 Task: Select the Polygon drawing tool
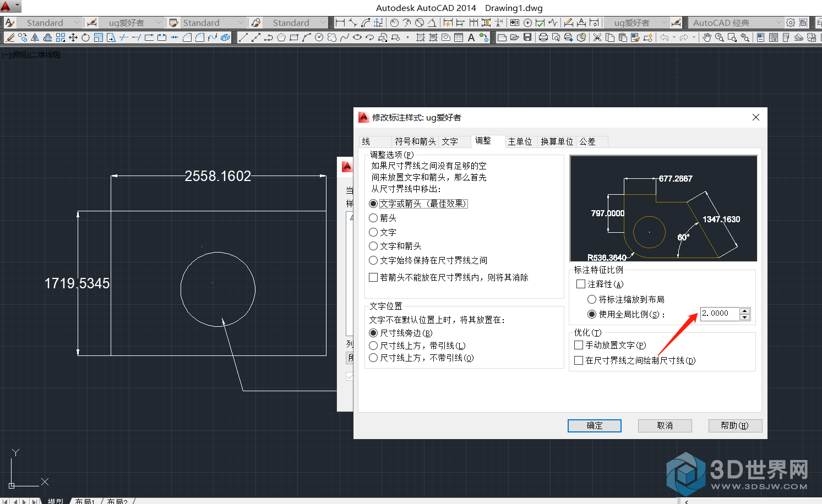click(281, 37)
